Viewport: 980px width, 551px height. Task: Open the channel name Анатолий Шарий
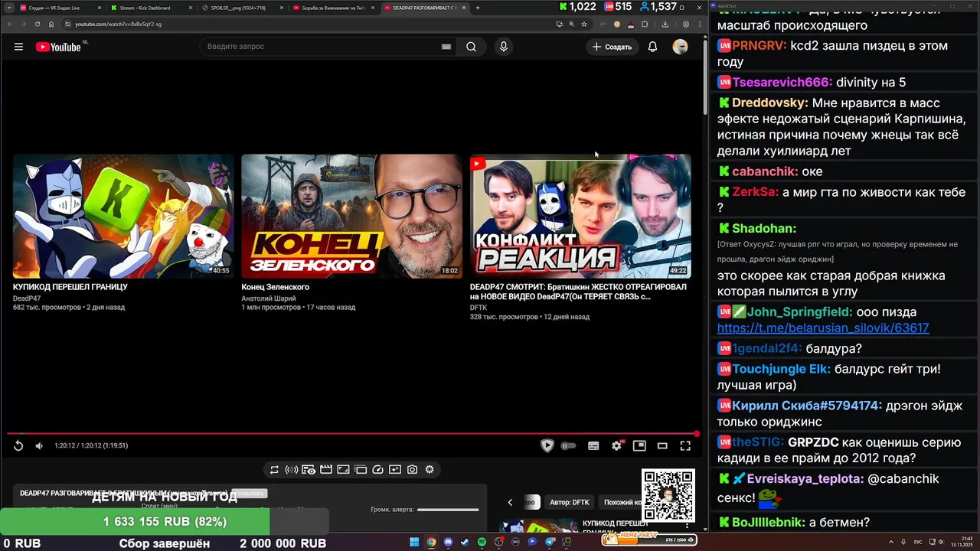click(268, 298)
